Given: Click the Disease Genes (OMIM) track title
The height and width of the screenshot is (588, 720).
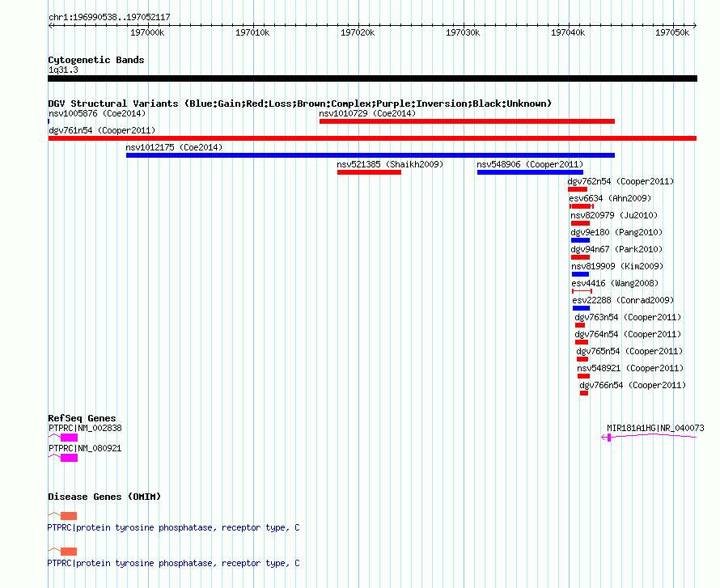Looking at the screenshot, I should click(x=104, y=497).
